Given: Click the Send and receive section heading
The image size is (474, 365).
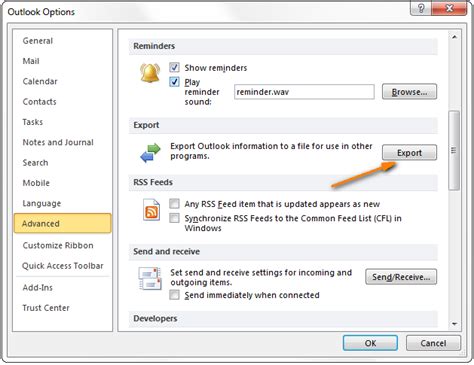Looking at the screenshot, I should (166, 251).
